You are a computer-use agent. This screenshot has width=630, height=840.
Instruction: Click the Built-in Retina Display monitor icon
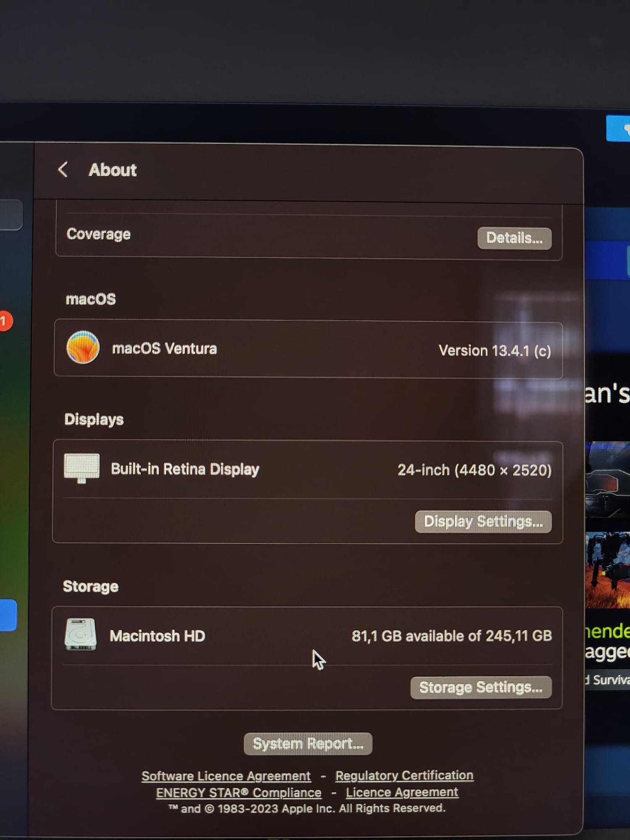pyautogui.click(x=81, y=468)
